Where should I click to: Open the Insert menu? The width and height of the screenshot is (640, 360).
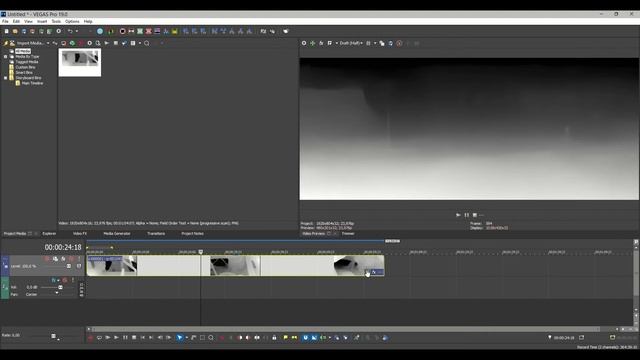(x=42, y=21)
